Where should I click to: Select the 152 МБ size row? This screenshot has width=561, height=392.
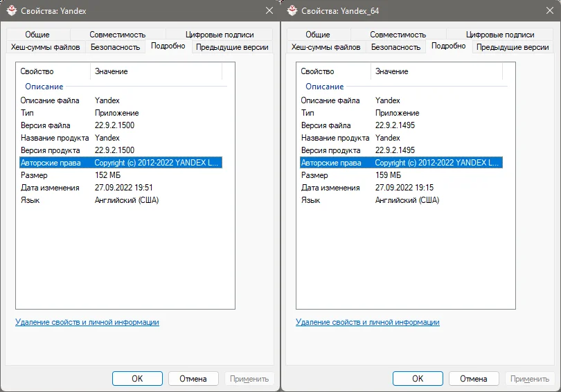(x=121, y=175)
